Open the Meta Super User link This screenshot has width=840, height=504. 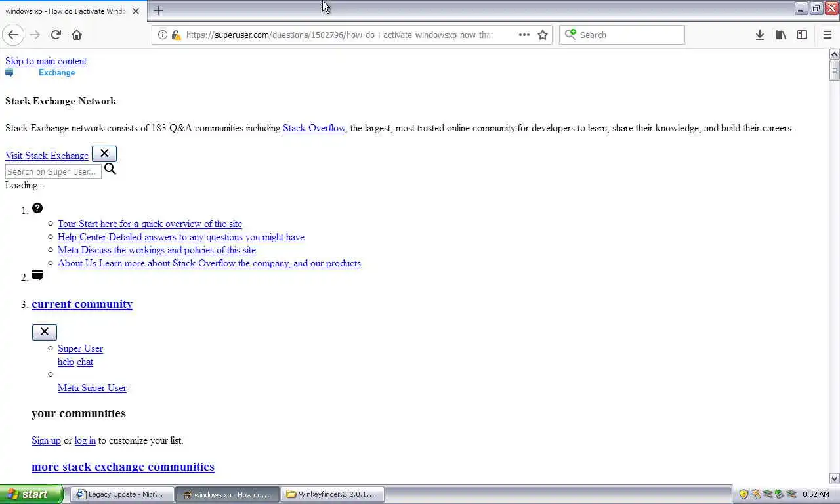point(92,388)
